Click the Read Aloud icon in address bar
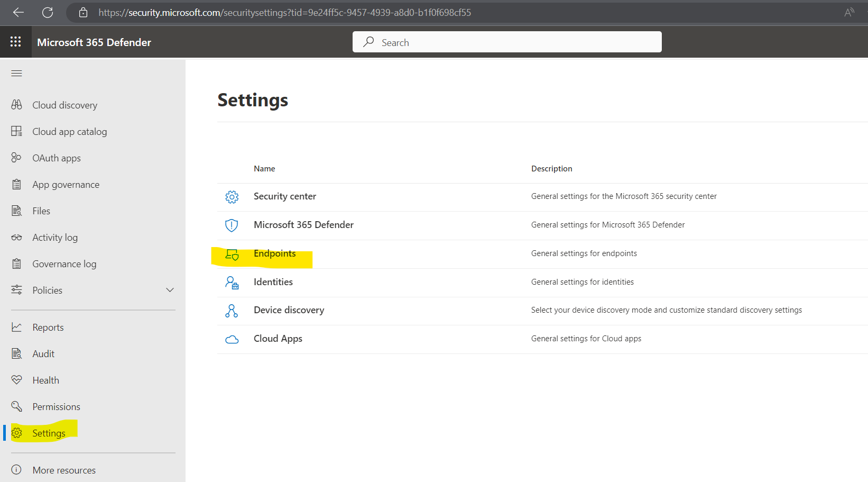This screenshot has height=482, width=868. tap(849, 12)
